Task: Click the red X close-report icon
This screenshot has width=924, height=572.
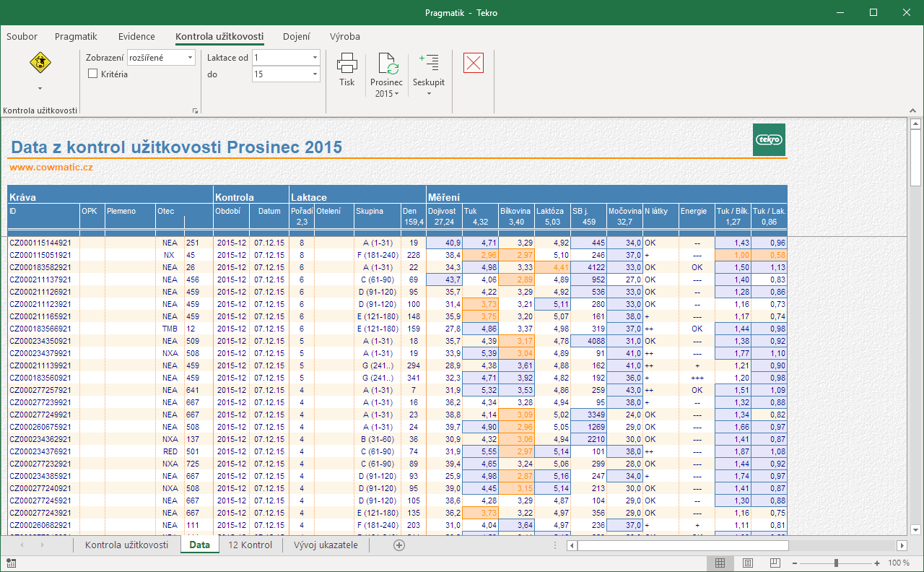Action: click(474, 63)
